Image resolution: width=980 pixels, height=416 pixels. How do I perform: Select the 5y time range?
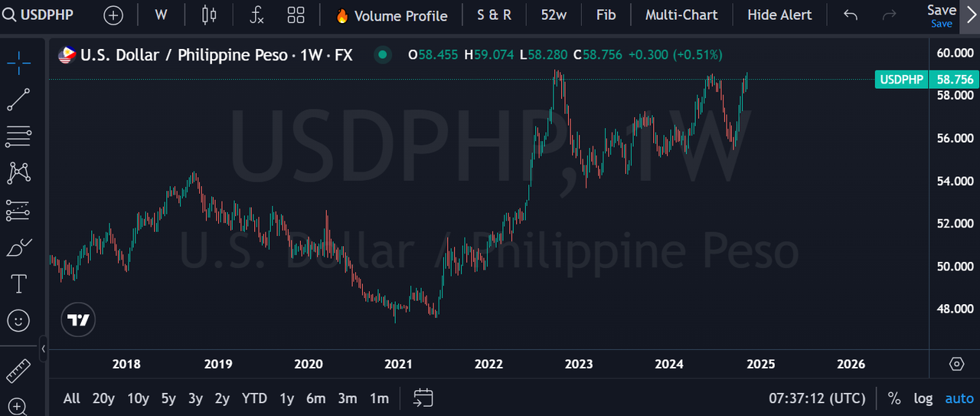point(168,398)
